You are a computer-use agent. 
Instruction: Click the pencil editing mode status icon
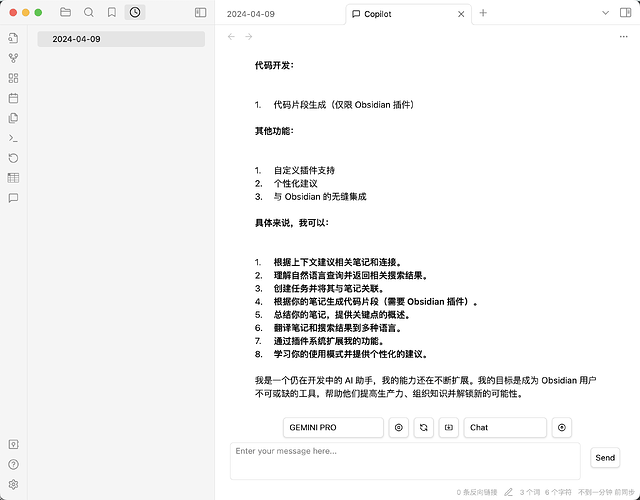[x=508, y=492]
